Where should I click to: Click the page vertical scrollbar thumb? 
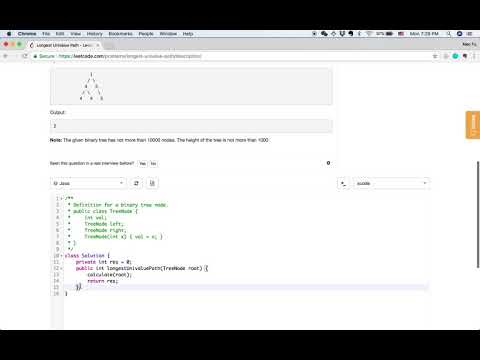pyautogui.click(x=478, y=214)
